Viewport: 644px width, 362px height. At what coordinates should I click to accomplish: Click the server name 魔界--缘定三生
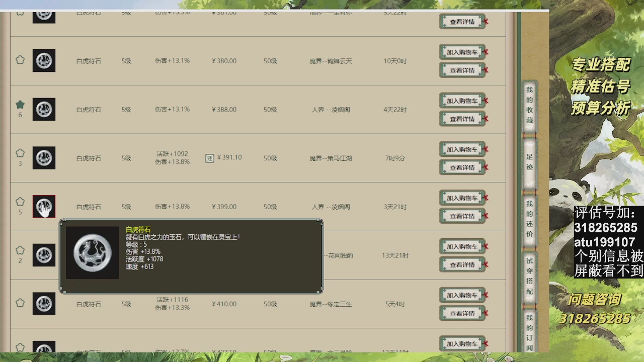[331, 304]
